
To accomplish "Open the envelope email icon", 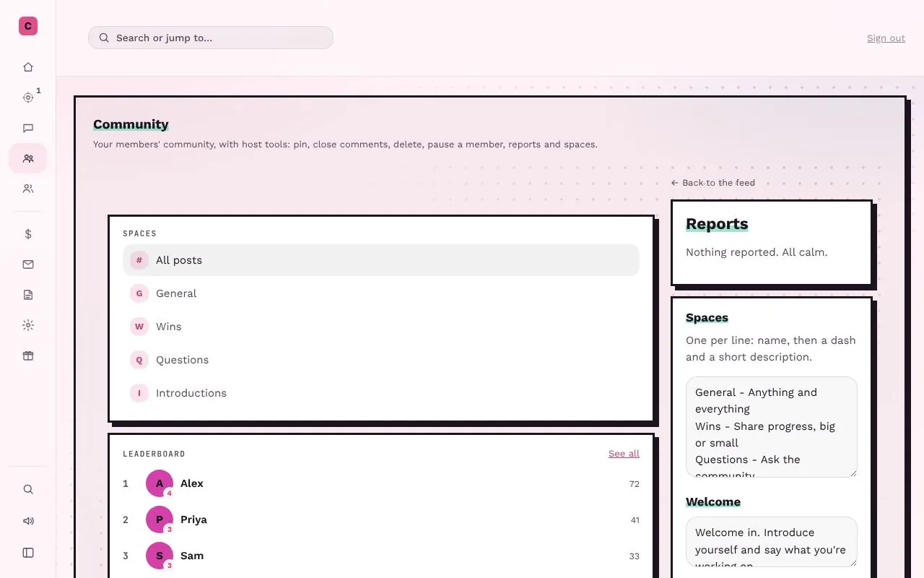I will pyautogui.click(x=28, y=264).
